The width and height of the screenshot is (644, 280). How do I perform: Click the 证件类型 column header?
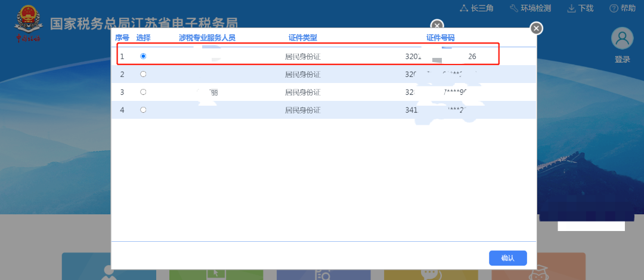tap(302, 38)
